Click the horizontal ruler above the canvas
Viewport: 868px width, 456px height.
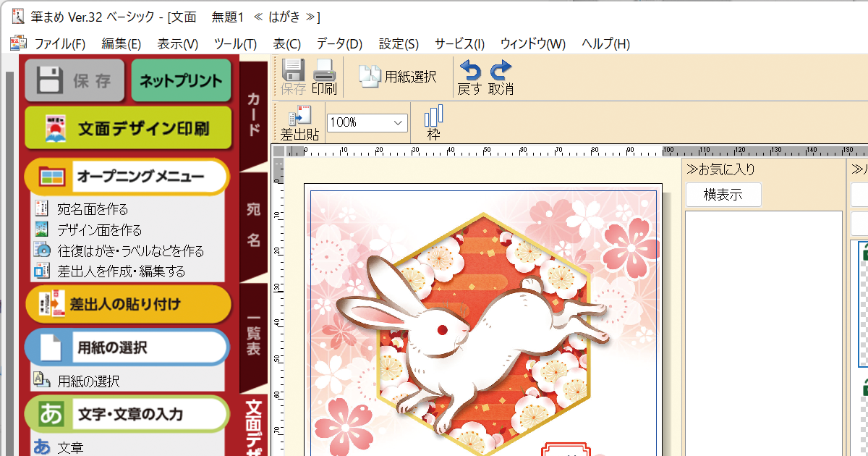pyautogui.click(x=576, y=151)
